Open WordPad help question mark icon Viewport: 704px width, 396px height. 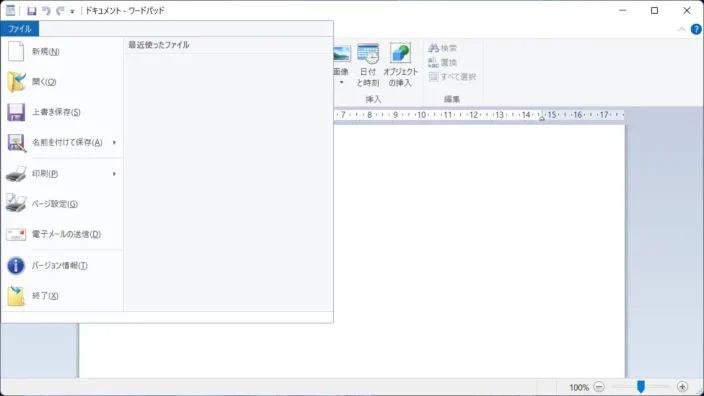(x=696, y=29)
